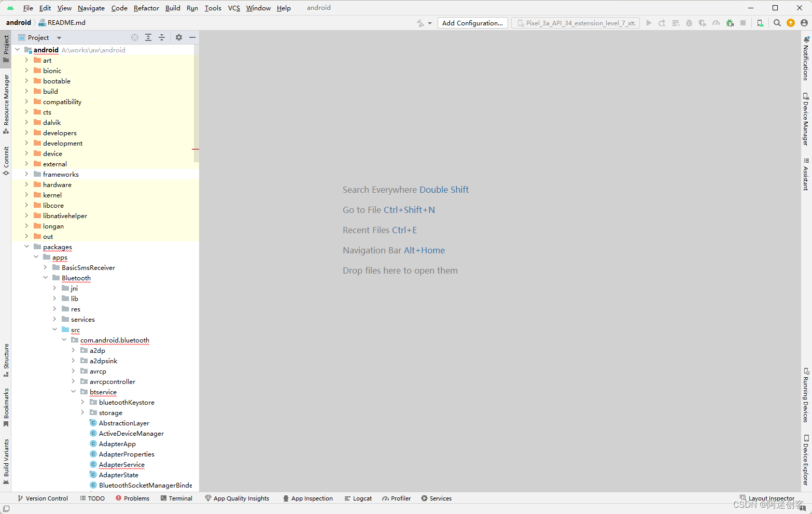Open Search Everywhere with the magnifier icon

click(777, 23)
